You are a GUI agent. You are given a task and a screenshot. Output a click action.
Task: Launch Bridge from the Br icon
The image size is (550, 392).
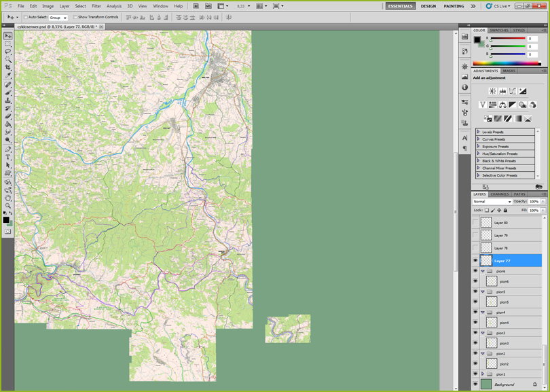196,6
